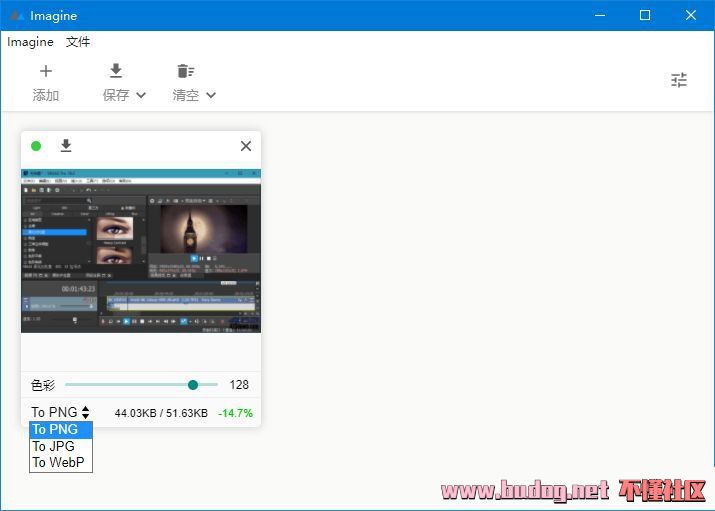Expand the Clear dropdown chevron
Image resolution: width=715 pixels, height=511 pixels.
pyautogui.click(x=211, y=96)
